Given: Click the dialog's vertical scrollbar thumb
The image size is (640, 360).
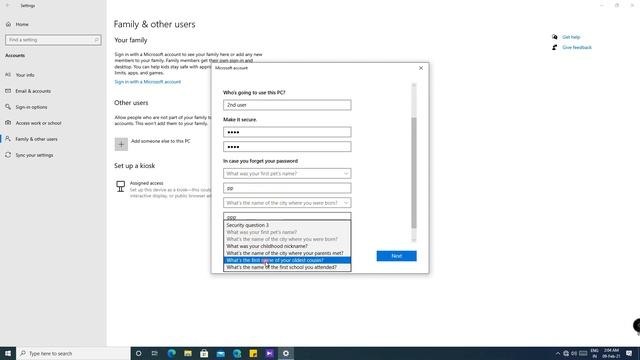Looking at the screenshot, I should pos(413,173).
